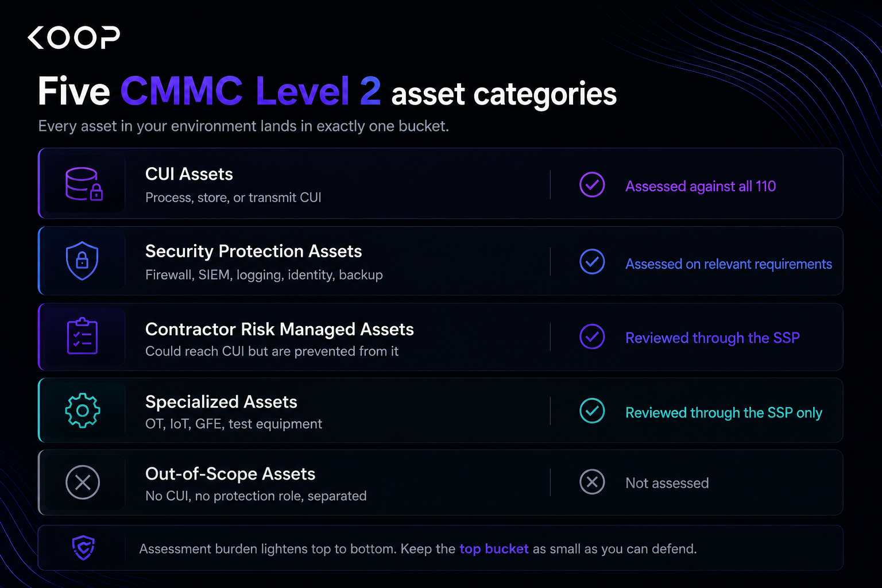This screenshot has width=882, height=588.
Task: Click the top bucket highlighted text
Action: coord(494,549)
